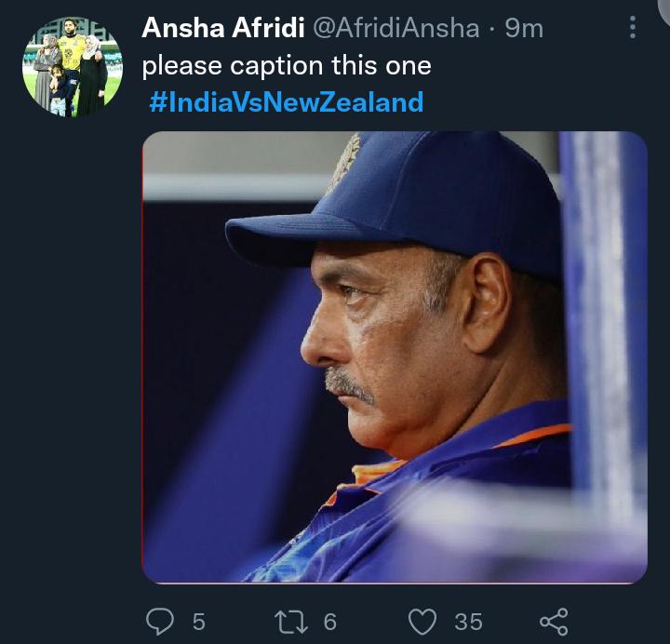Share the tweet via the share icon
Screen dimensions: 670x644
(554, 622)
